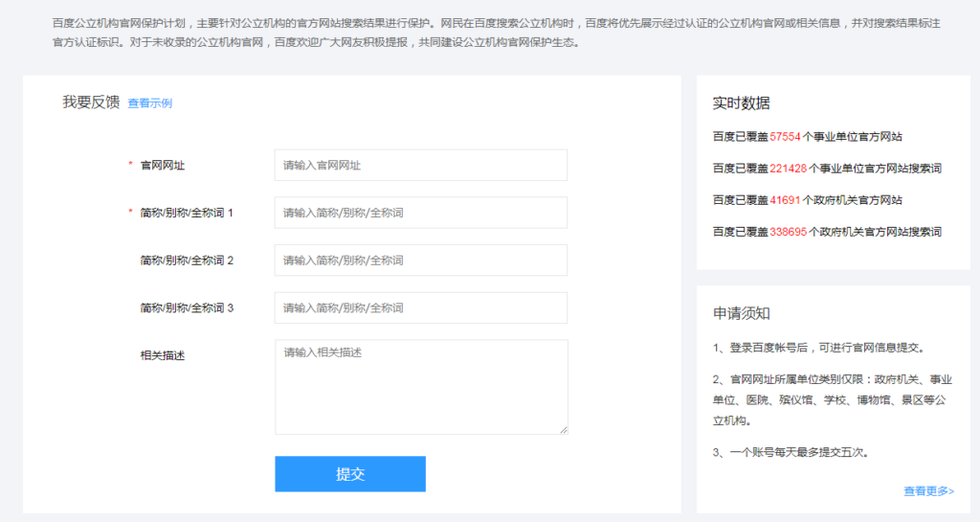Select the 简称/别称/全称词 3 input field
980x522 pixels.
click(x=421, y=307)
